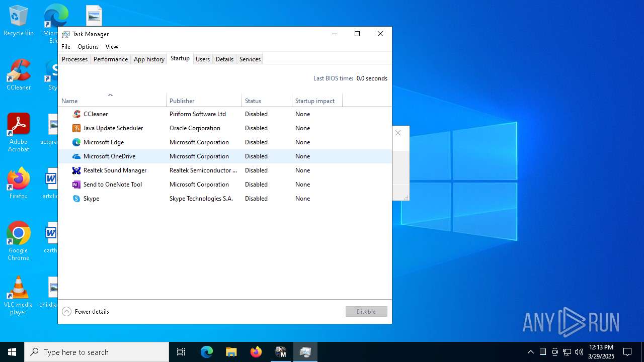Click the Task Manager title bar icon
This screenshot has height=362, width=644.
pos(66,34)
